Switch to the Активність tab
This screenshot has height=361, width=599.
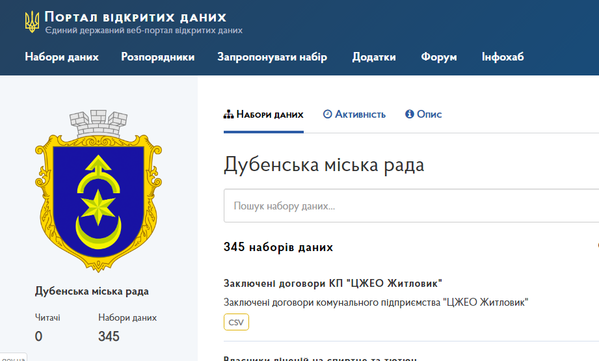355,114
